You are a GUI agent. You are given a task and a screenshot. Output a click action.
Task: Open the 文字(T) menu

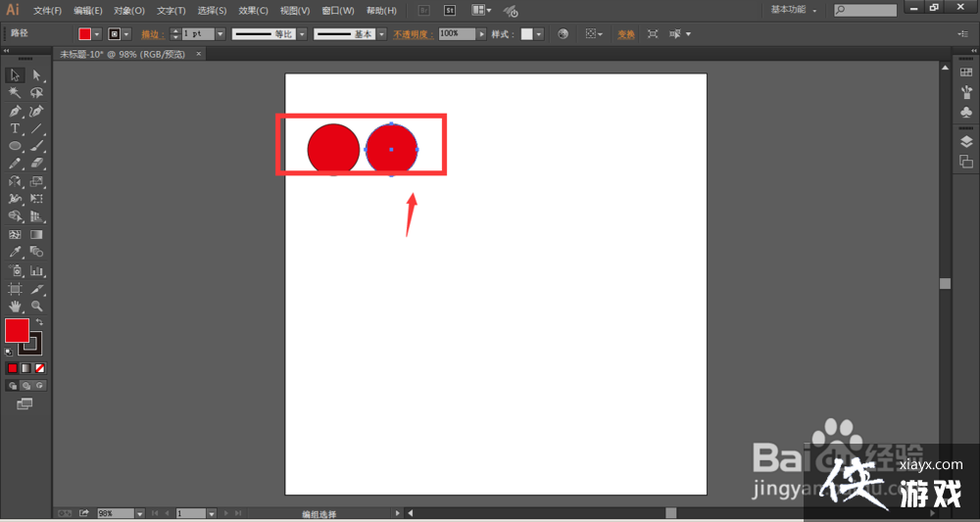[171, 11]
